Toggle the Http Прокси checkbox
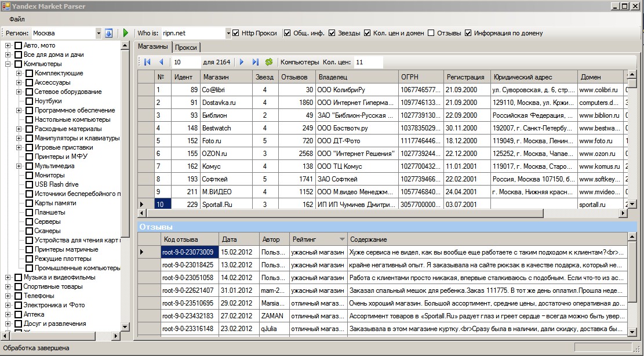This screenshot has width=644, height=356. coord(236,33)
